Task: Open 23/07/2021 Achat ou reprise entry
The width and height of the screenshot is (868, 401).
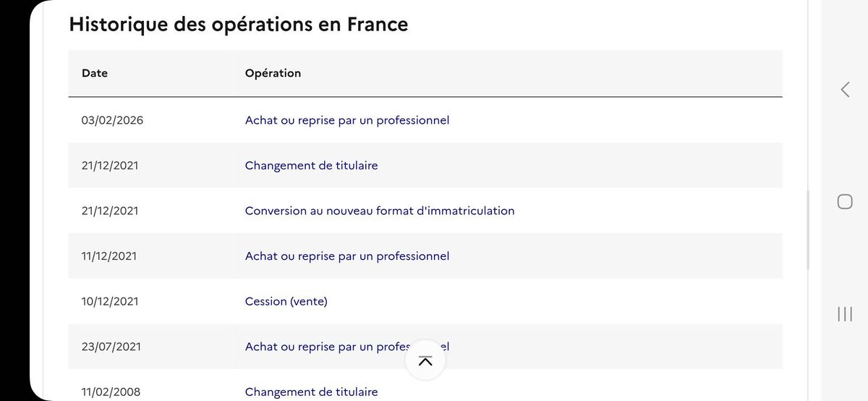Action: click(347, 347)
